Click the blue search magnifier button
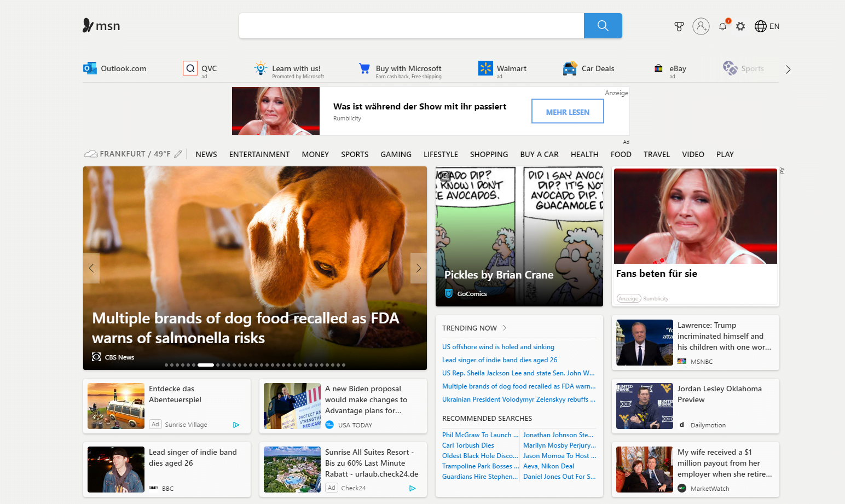The image size is (845, 504). click(x=603, y=26)
